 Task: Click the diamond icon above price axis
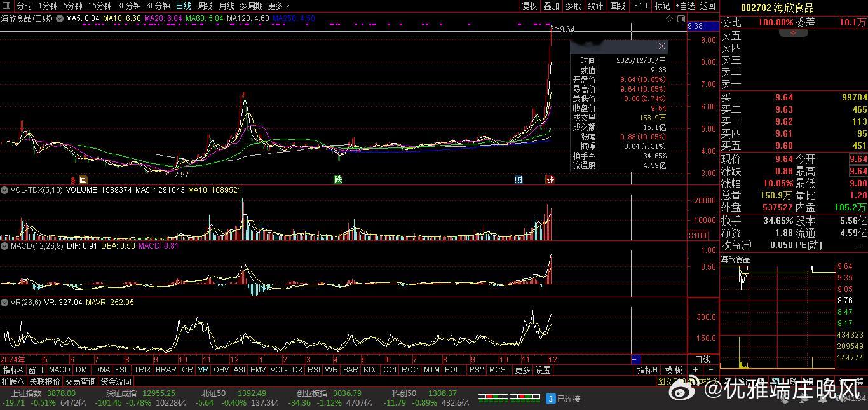670,19
